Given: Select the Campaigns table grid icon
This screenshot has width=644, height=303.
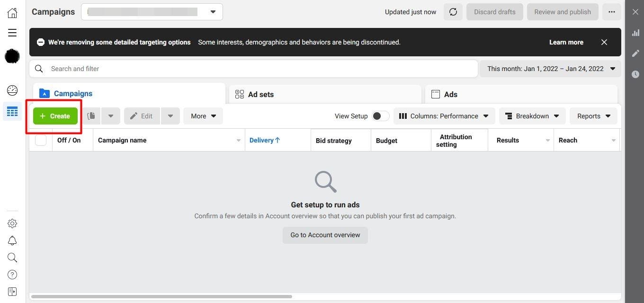Looking at the screenshot, I should coord(12,112).
